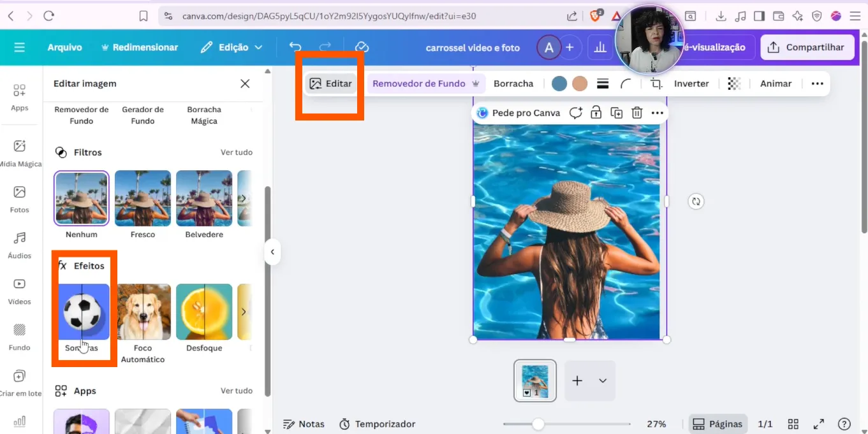The image size is (868, 434).
Task: Expand the Edição mode dropdown
Action: [232, 47]
